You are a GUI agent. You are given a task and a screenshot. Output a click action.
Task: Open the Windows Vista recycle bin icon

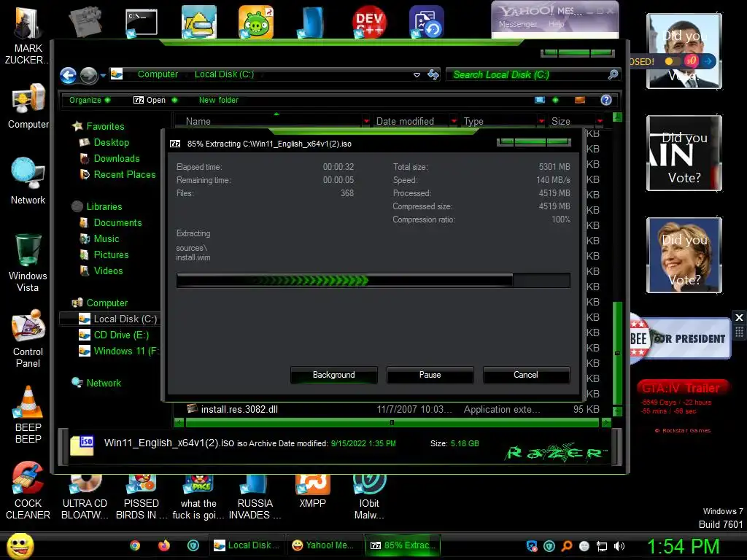click(x=28, y=262)
